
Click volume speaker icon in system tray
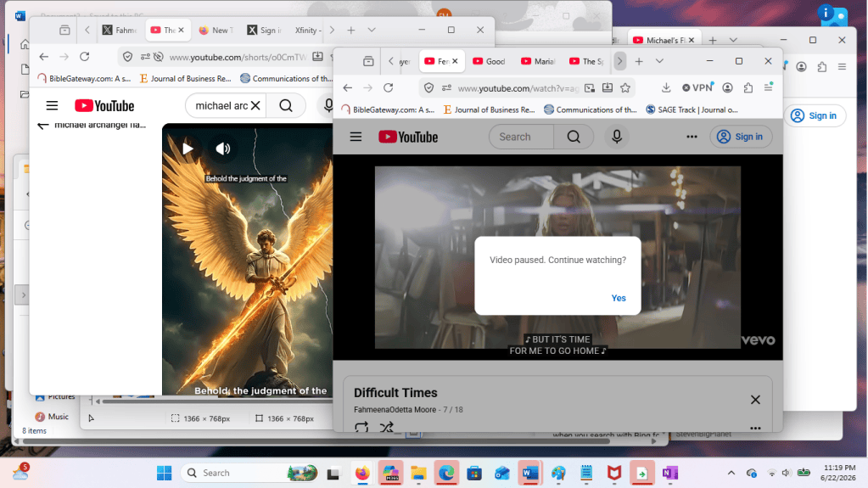click(x=786, y=473)
